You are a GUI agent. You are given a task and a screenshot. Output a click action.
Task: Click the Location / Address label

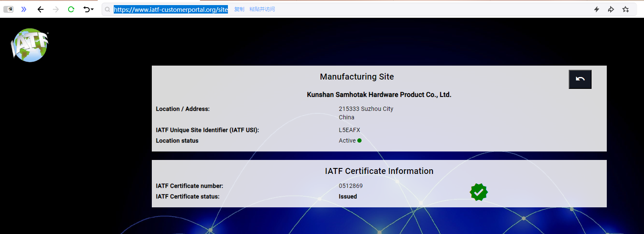coord(183,109)
